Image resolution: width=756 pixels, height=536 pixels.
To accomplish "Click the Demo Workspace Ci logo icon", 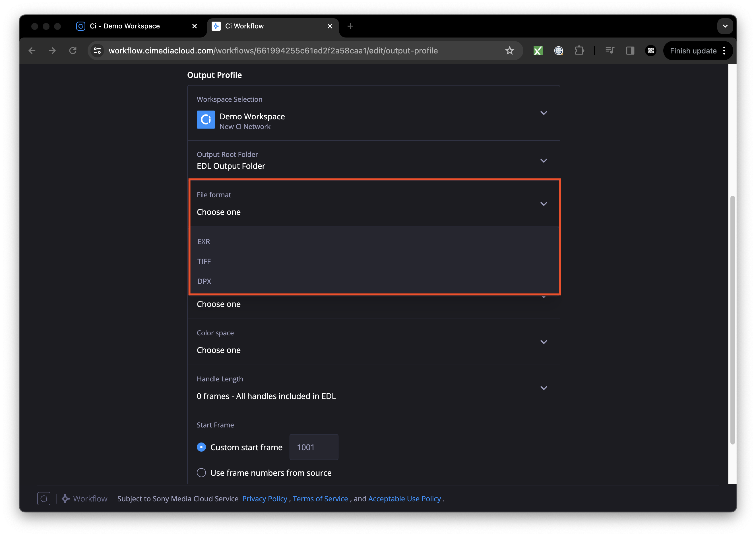I will (206, 119).
